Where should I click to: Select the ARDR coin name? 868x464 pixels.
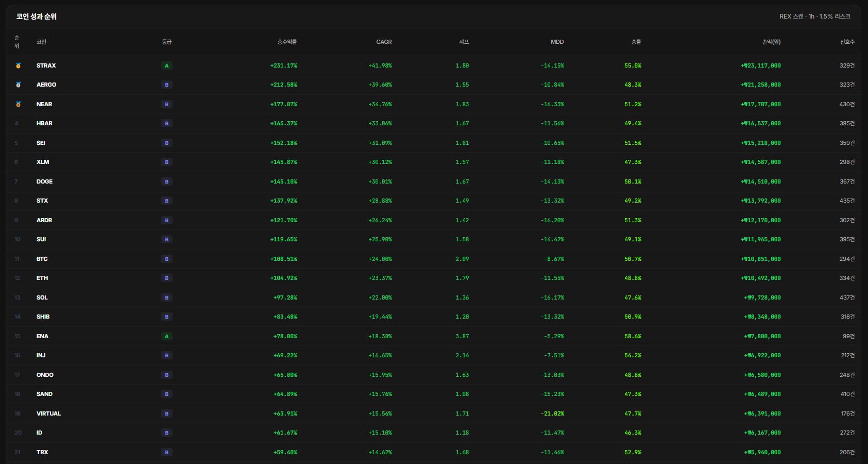[x=44, y=220]
